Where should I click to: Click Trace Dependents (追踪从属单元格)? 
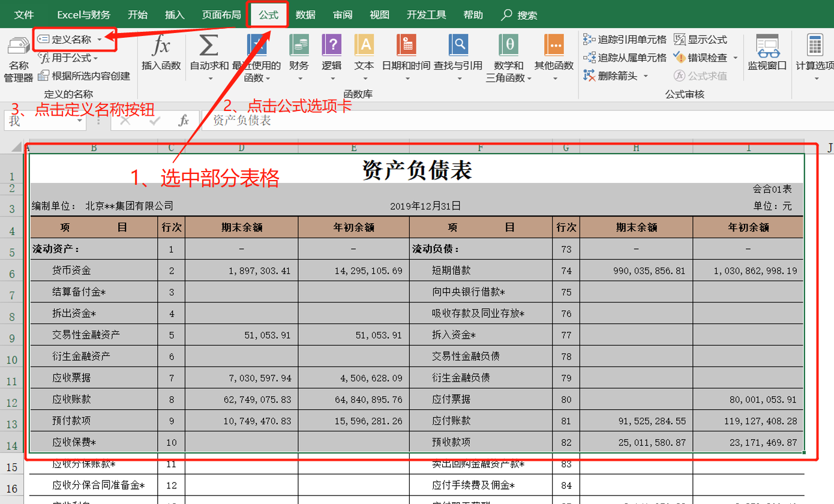[625, 58]
